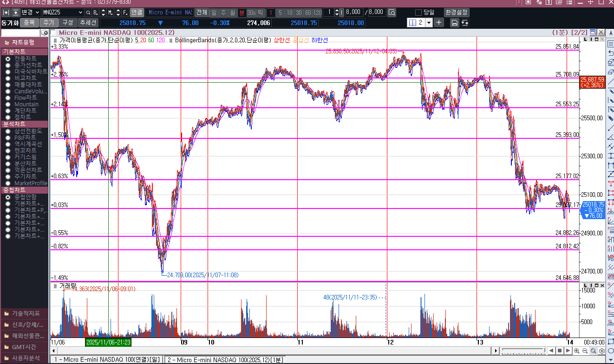
Task: Enable the 당일 checkbox
Action: 418,13
